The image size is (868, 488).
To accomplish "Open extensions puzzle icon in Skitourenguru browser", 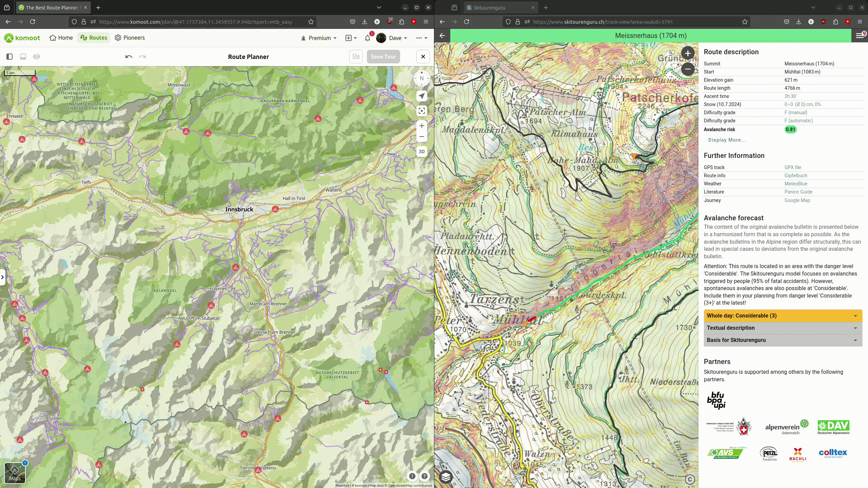I will coord(835,22).
